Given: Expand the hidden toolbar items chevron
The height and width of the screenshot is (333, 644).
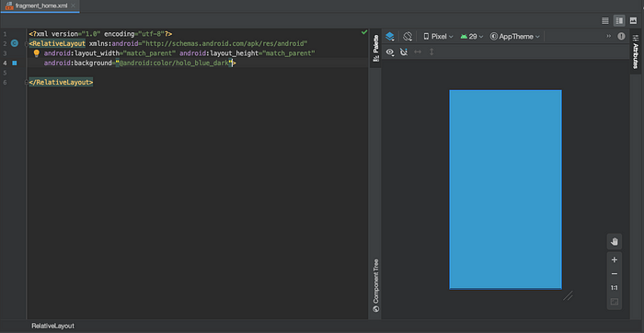Looking at the screenshot, I should click(x=609, y=36).
